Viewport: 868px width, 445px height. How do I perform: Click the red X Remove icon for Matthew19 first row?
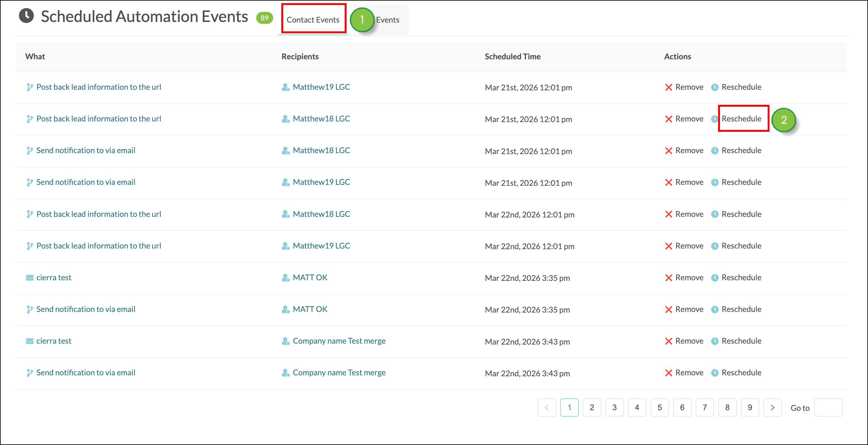[669, 87]
